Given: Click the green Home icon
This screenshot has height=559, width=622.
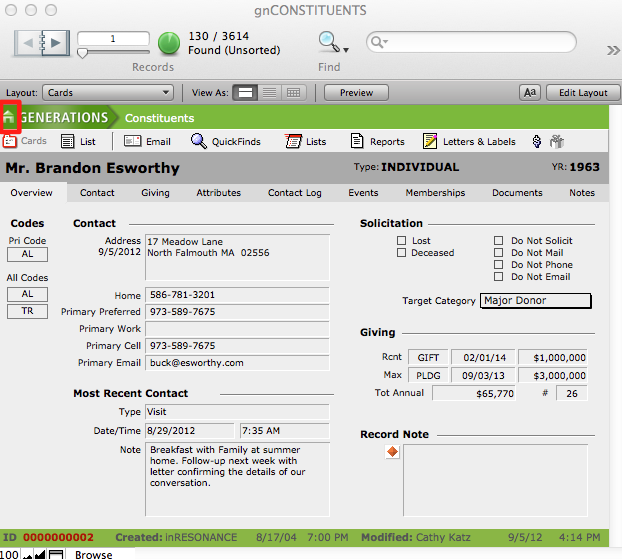Looking at the screenshot, I should click(10, 118).
